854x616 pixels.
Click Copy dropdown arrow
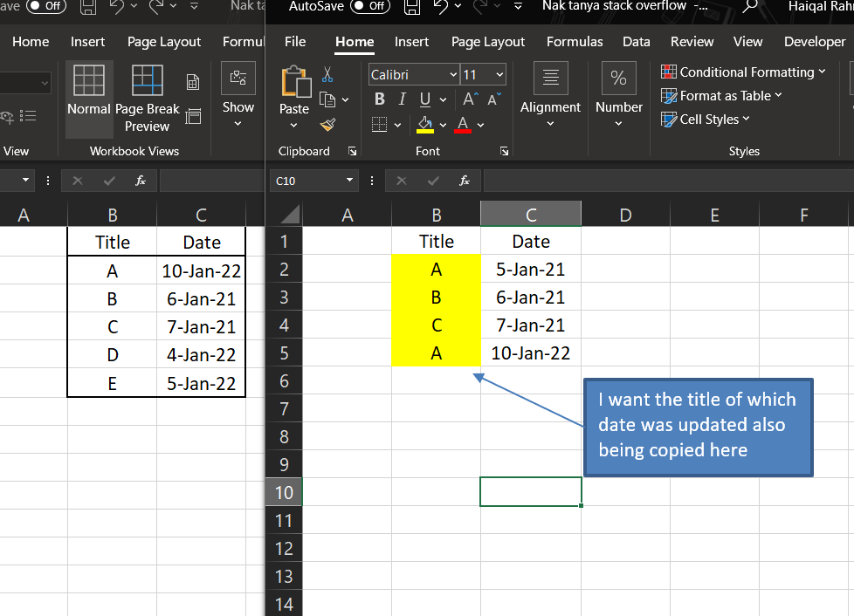click(345, 100)
